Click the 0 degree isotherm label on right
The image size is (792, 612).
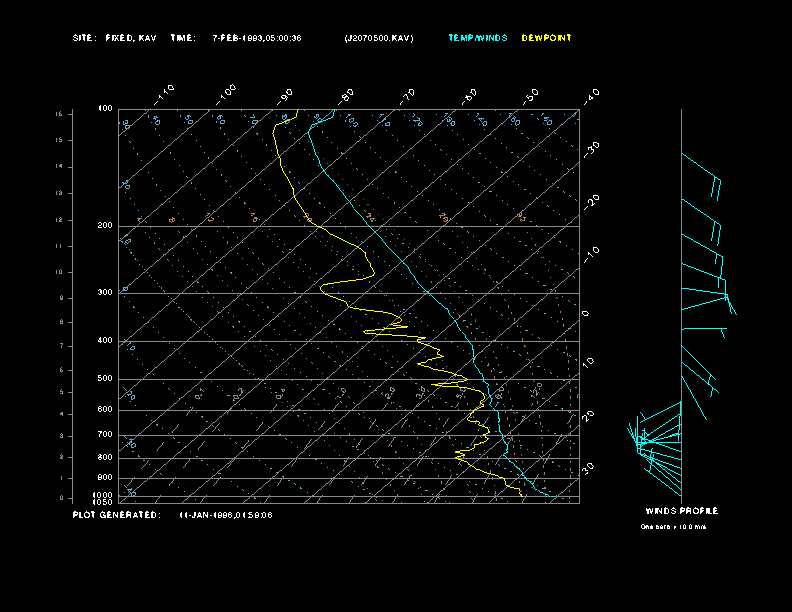tap(586, 313)
